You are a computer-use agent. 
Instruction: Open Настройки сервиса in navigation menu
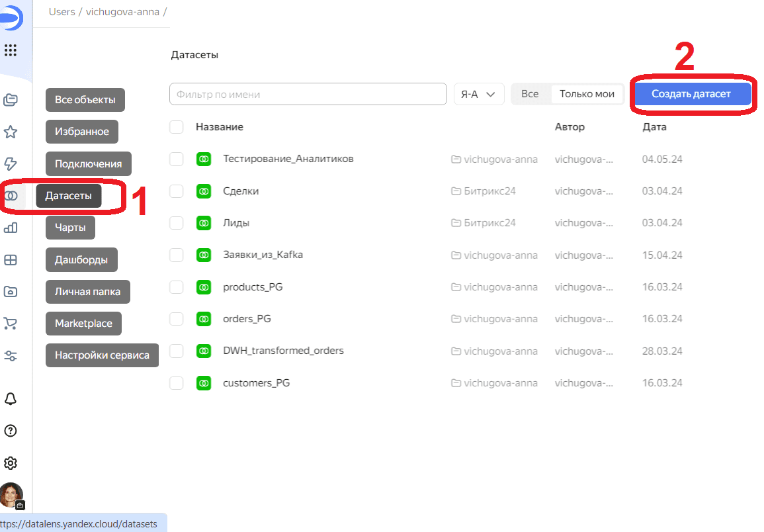[x=102, y=355]
